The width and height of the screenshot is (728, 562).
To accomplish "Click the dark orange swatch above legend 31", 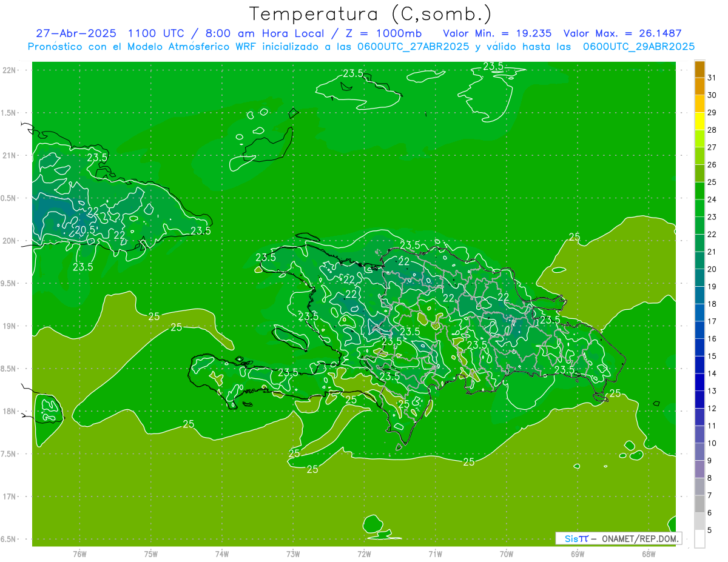I will click(x=699, y=70).
